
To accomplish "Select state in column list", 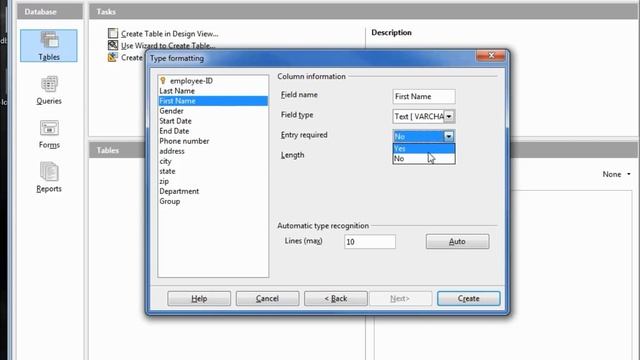I will (x=213, y=171).
